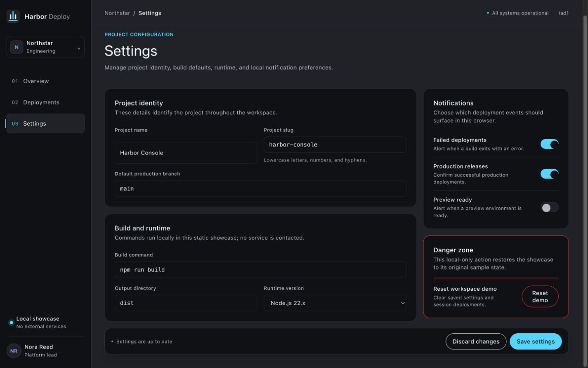
Task: Toggle Failed deployments notifications
Action: (x=549, y=144)
